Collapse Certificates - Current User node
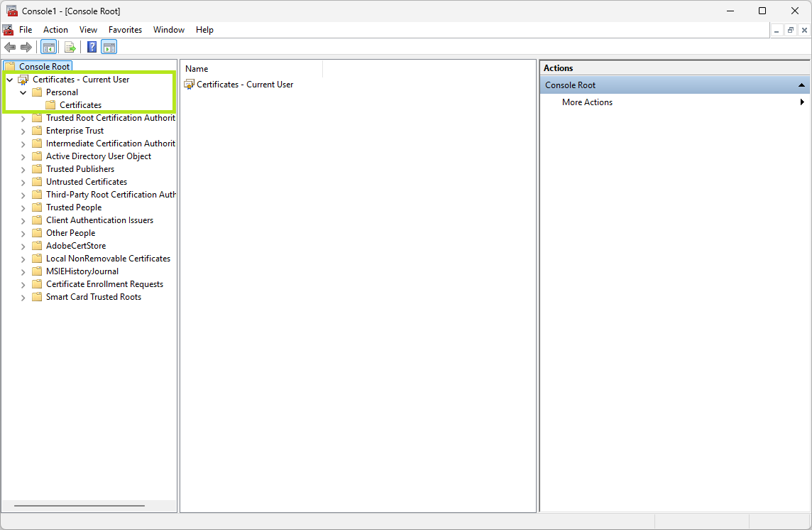This screenshot has width=812, height=530. [9, 80]
